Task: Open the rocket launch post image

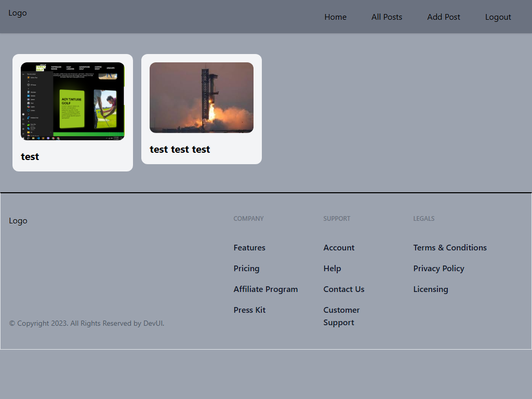Action: pos(202,98)
